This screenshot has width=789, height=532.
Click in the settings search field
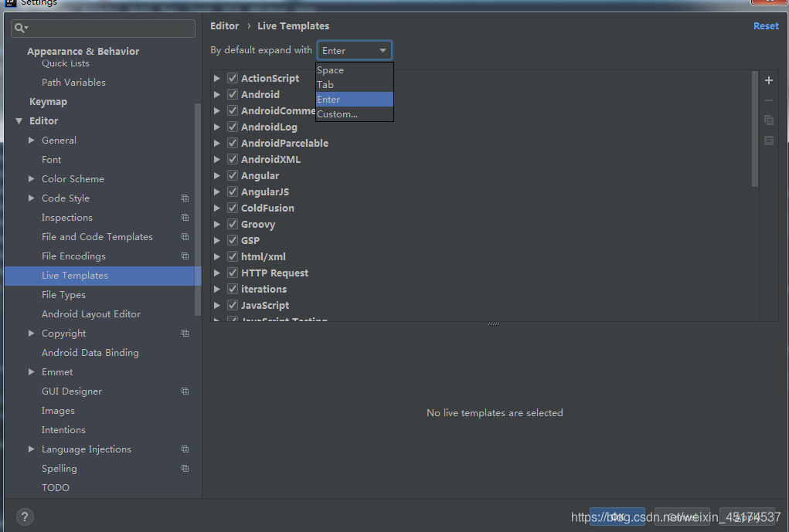point(103,28)
